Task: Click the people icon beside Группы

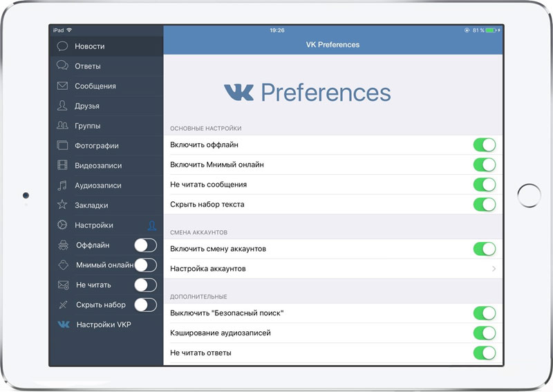Action: point(62,125)
